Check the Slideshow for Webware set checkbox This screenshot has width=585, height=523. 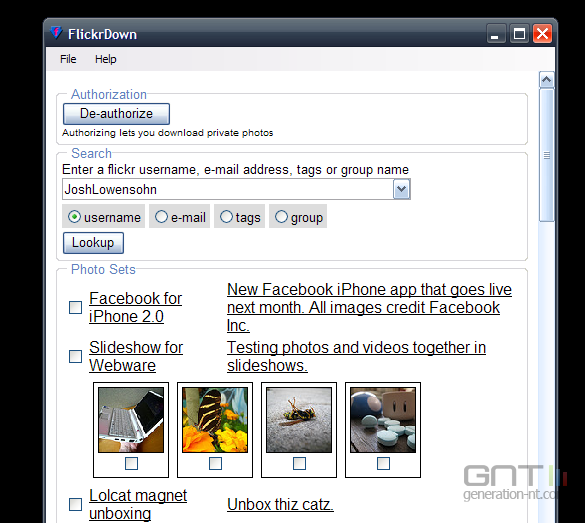click(x=75, y=356)
